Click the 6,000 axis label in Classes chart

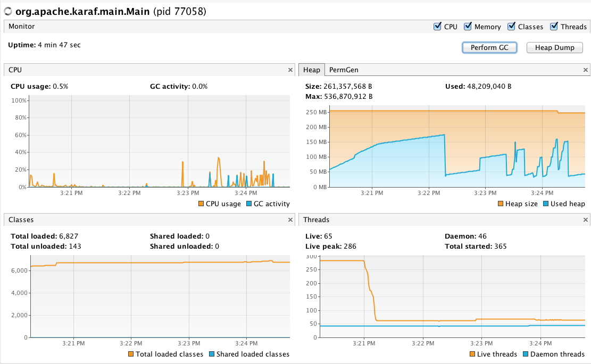[19, 270]
